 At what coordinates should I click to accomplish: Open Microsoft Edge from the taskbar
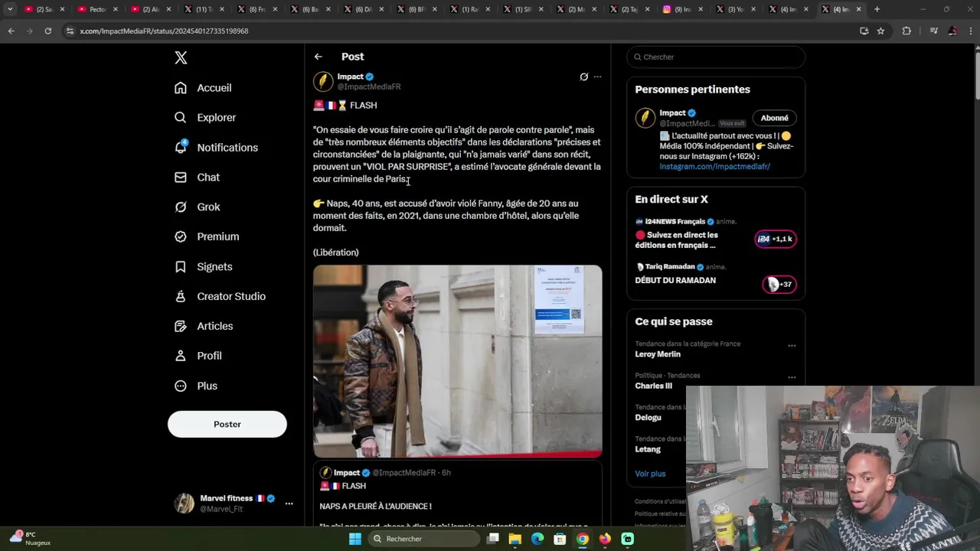pyautogui.click(x=537, y=539)
